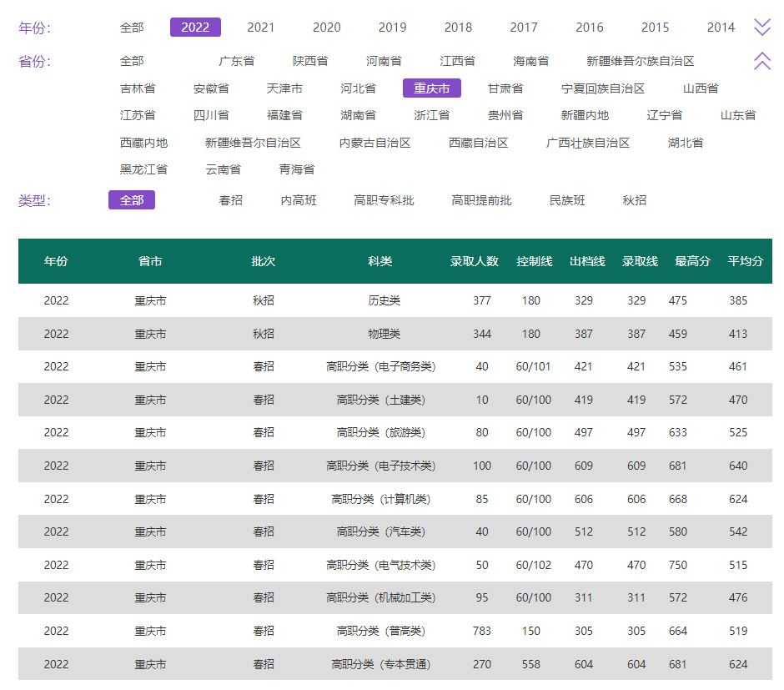Choose 西藏内地 filter
The height and width of the screenshot is (690, 784).
click(143, 143)
